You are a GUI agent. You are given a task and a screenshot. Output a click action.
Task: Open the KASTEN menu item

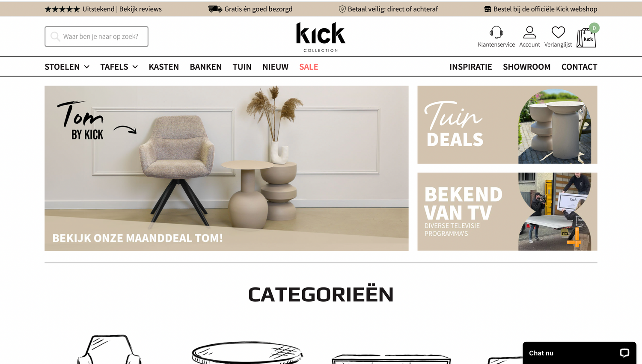163,67
